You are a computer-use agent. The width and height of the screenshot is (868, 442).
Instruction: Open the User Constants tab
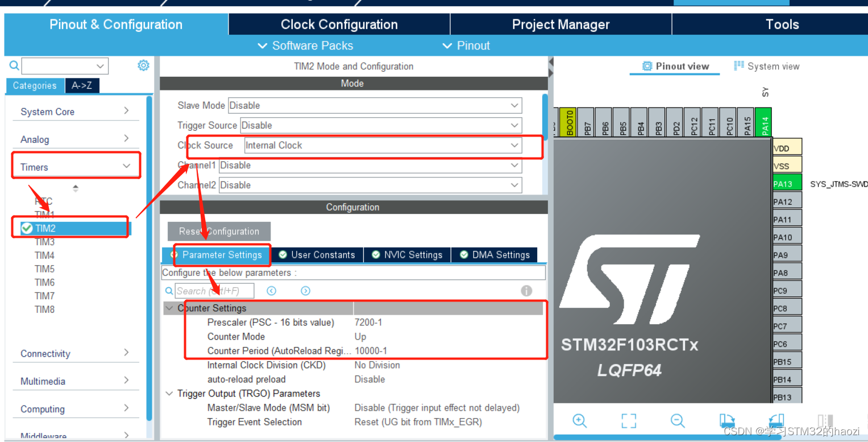tap(317, 255)
